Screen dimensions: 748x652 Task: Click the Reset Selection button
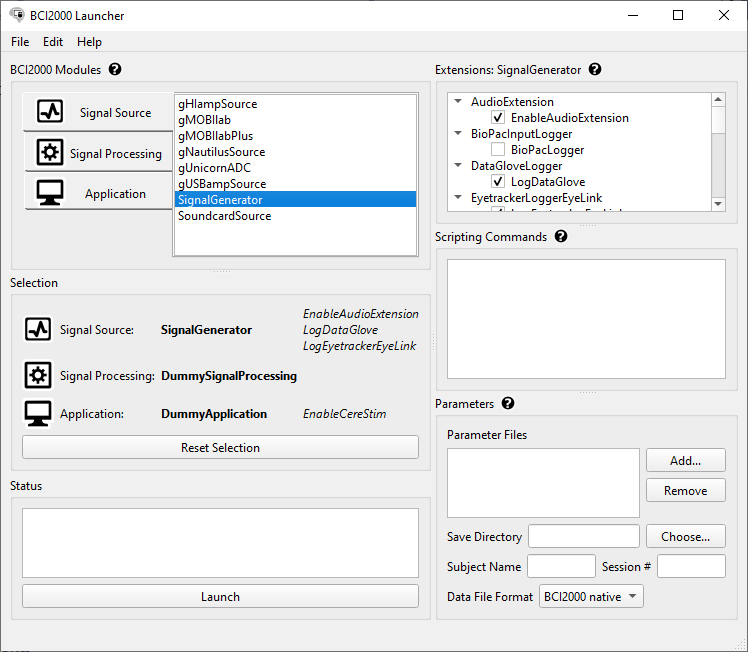tap(220, 447)
